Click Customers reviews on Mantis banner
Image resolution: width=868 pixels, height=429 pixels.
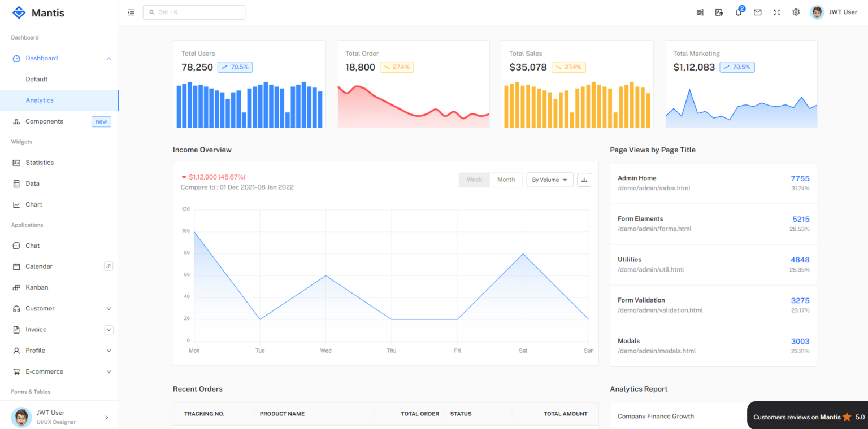click(808, 417)
